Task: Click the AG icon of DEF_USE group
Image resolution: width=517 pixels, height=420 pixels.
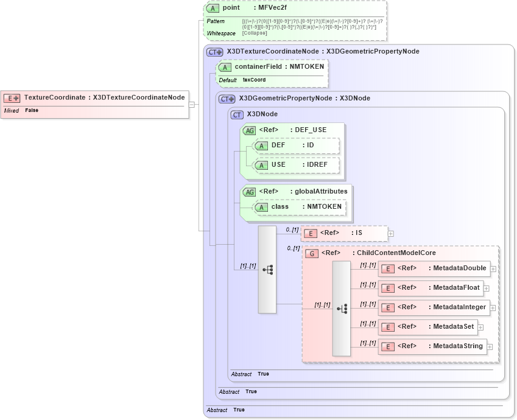Action: tap(250, 130)
